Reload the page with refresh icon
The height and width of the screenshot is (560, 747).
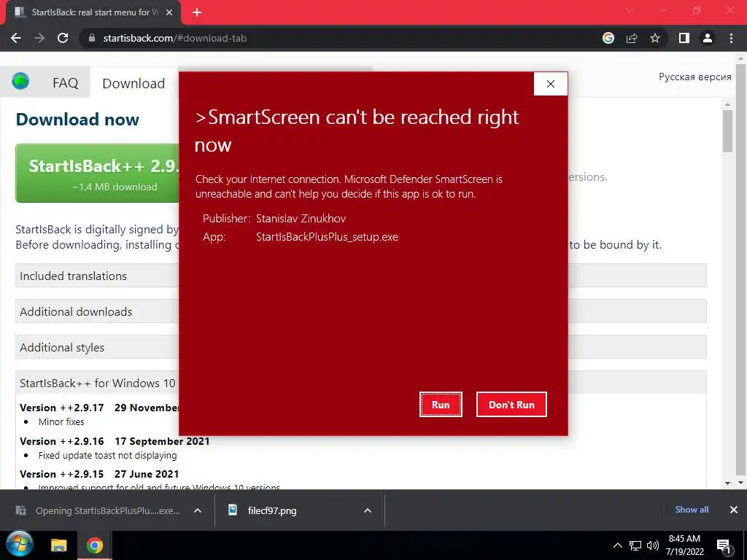pyautogui.click(x=63, y=38)
